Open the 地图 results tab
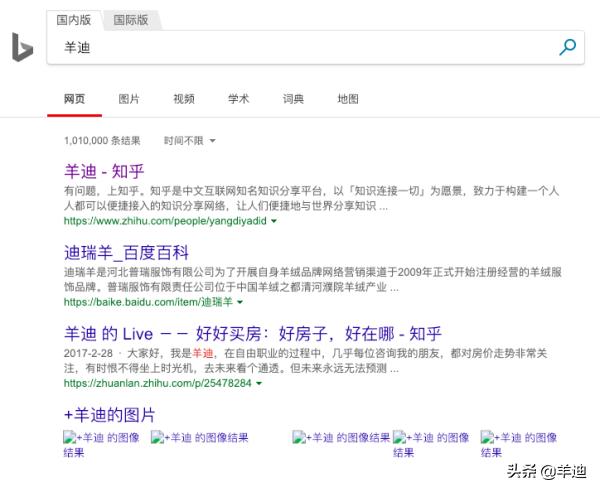The width and height of the screenshot is (600, 492). [x=348, y=99]
